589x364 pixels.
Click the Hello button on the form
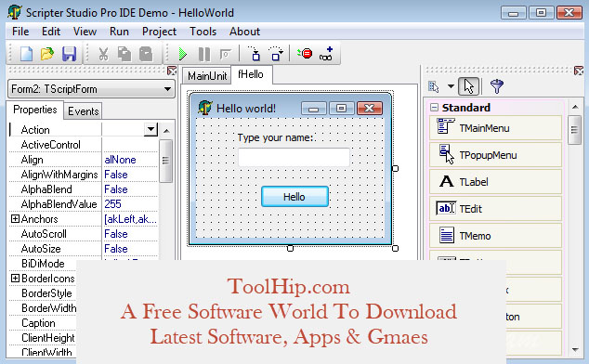click(294, 197)
